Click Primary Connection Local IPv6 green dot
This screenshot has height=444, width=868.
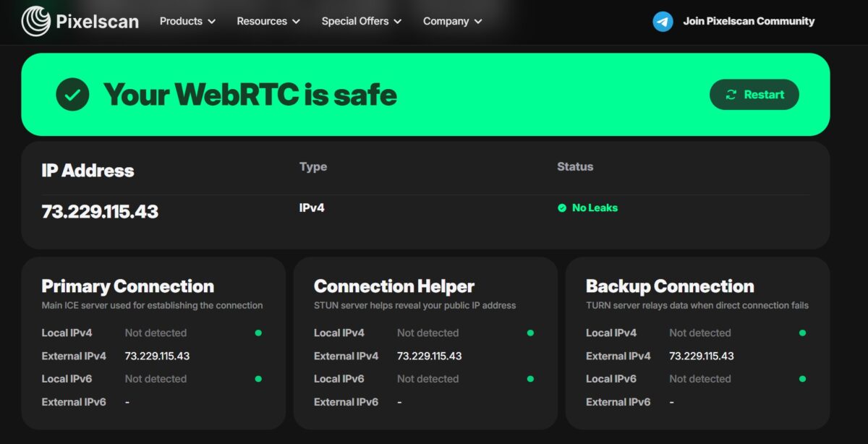point(258,379)
